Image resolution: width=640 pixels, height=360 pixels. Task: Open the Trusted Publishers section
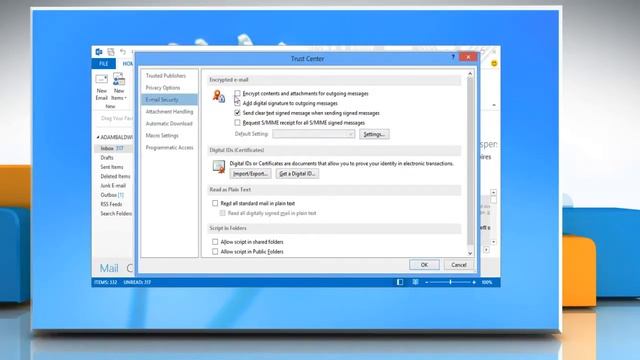tap(166, 76)
